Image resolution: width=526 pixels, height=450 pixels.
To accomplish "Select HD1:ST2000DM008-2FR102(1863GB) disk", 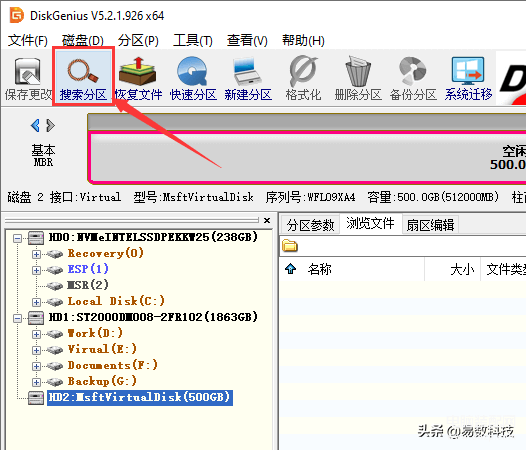I will (153, 317).
